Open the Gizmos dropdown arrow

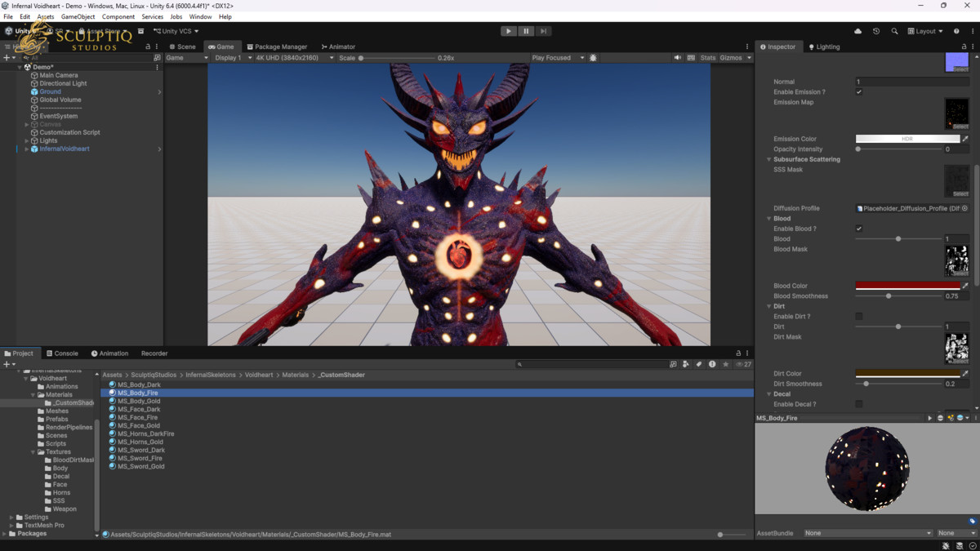[749, 58]
